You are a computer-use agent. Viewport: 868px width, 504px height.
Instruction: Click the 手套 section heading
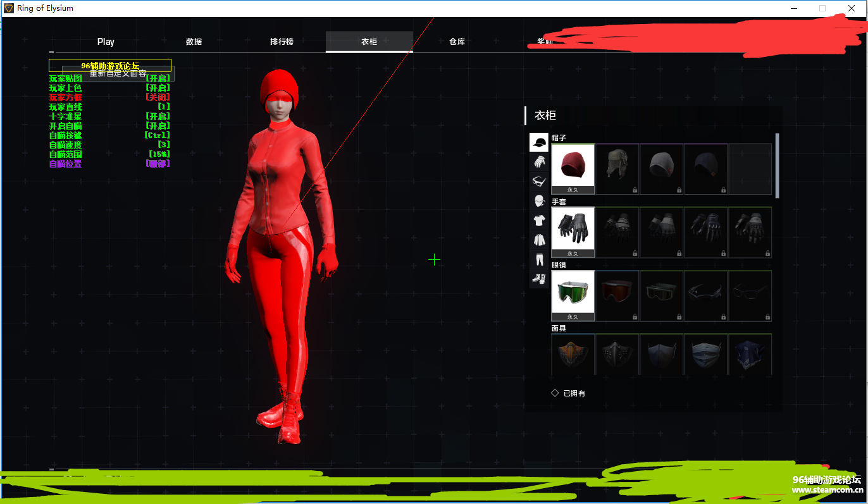(559, 202)
